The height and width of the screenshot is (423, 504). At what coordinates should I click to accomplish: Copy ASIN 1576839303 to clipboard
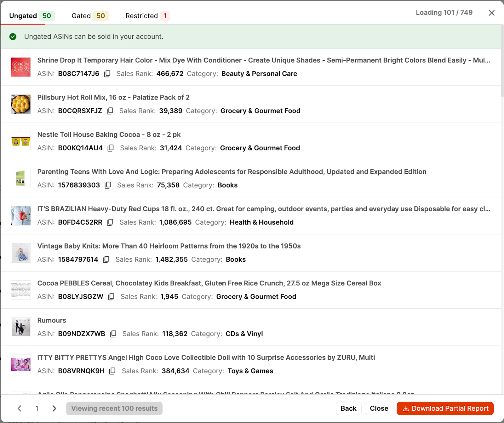108,185
